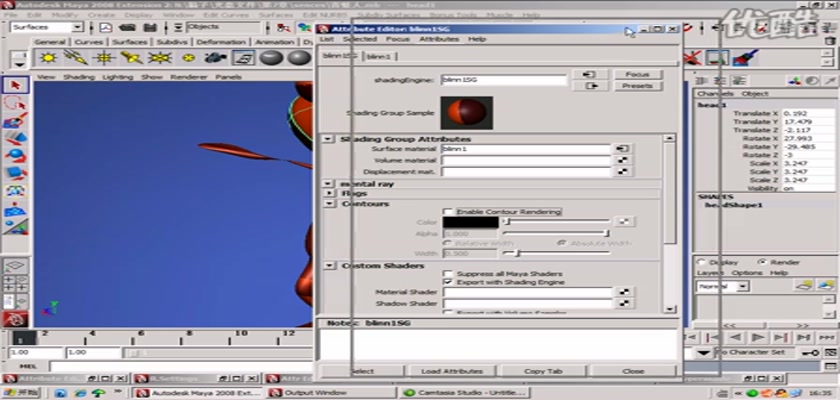Select the Paint Selection tool in toolbox
This screenshot has height=400, width=840.
(x=16, y=120)
